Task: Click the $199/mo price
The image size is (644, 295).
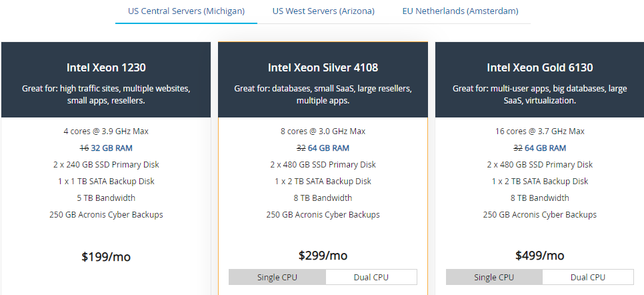Action: [x=106, y=256]
